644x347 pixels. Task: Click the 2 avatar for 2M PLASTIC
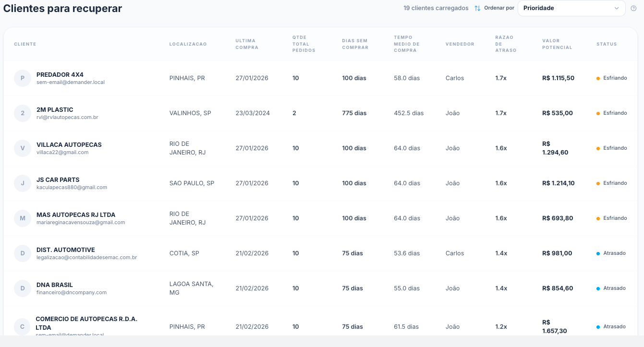(23, 113)
